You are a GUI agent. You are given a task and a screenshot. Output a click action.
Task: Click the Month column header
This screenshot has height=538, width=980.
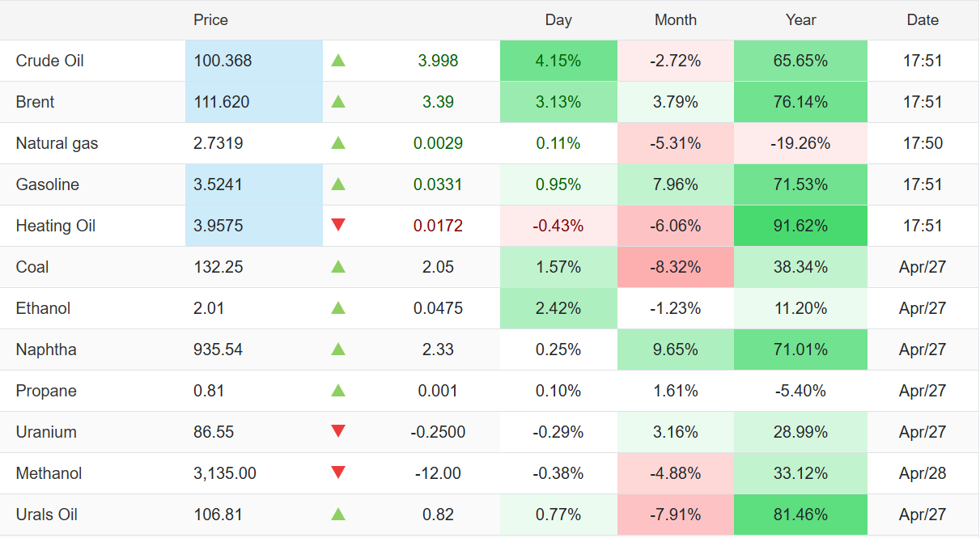676,20
